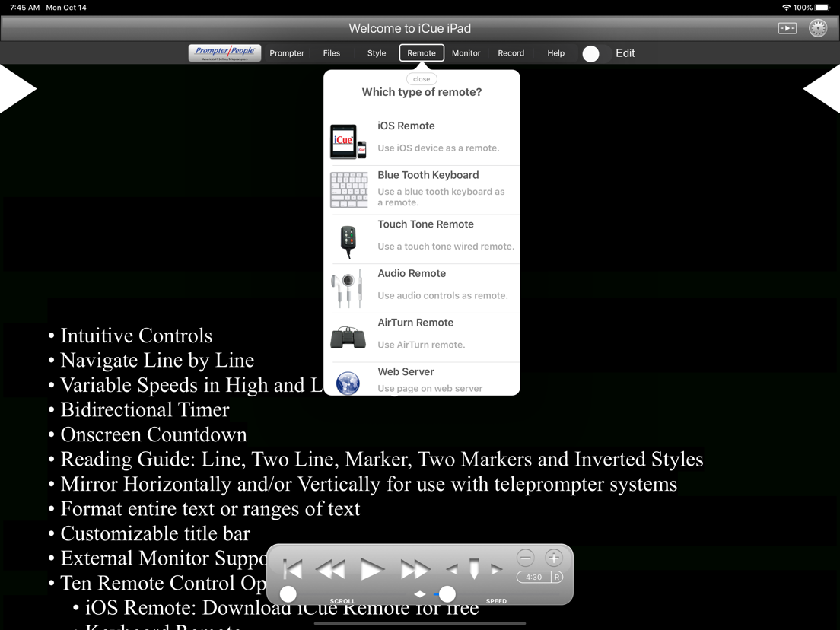Viewport: 840px width, 630px height.
Task: Select the Remote tab
Action: point(422,53)
